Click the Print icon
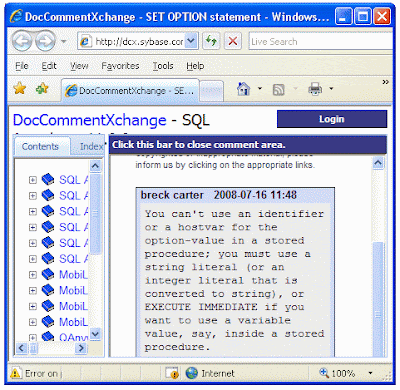Screen dimensions: 400x390 (x=315, y=89)
